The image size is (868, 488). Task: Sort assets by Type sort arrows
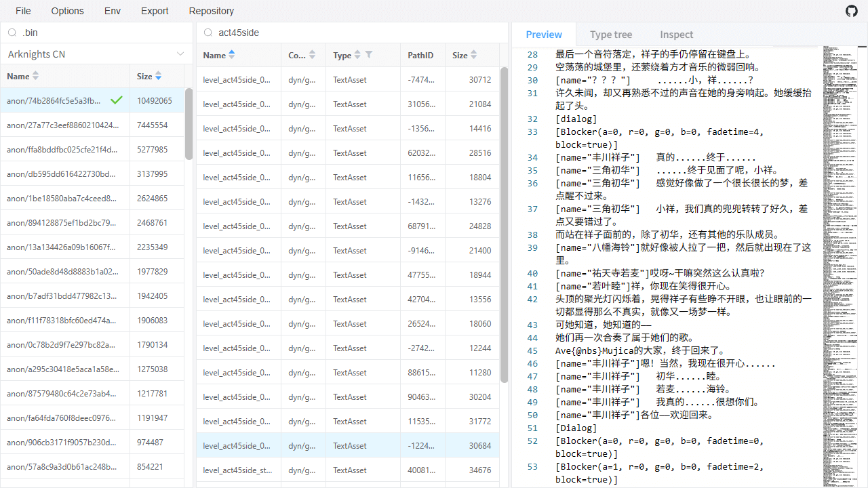(x=358, y=55)
